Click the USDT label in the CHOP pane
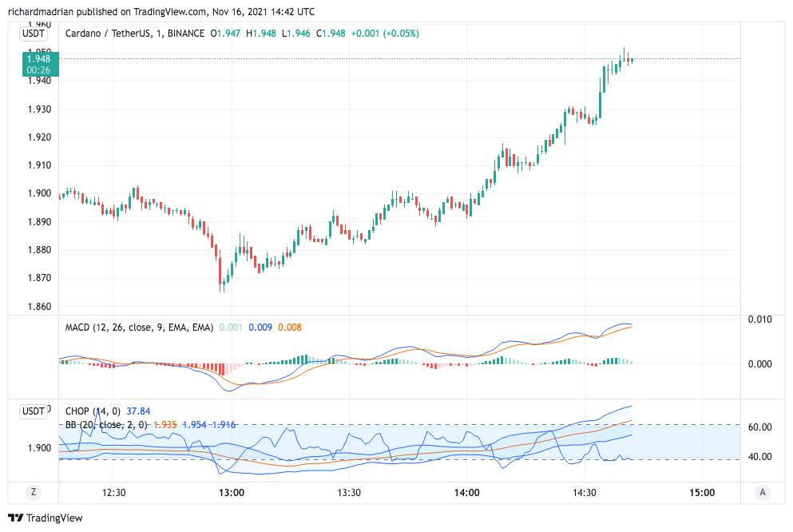Viewport: 793px width, 532px height. tap(34, 411)
